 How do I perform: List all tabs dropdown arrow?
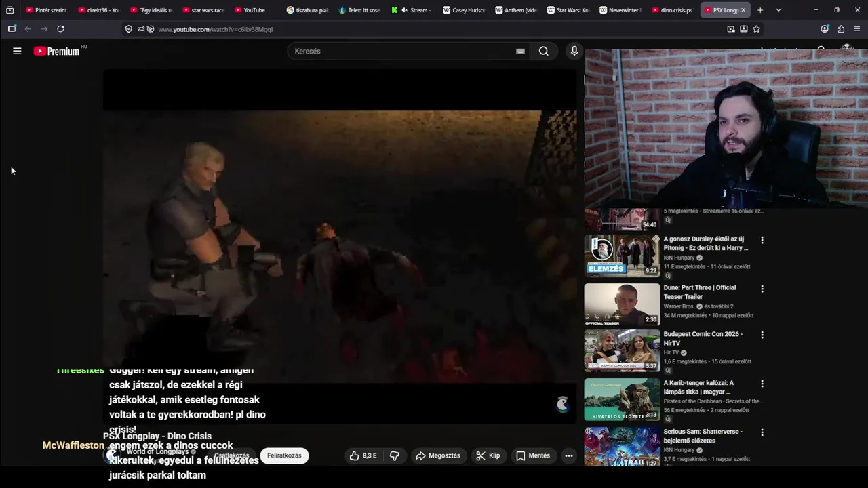click(x=778, y=10)
